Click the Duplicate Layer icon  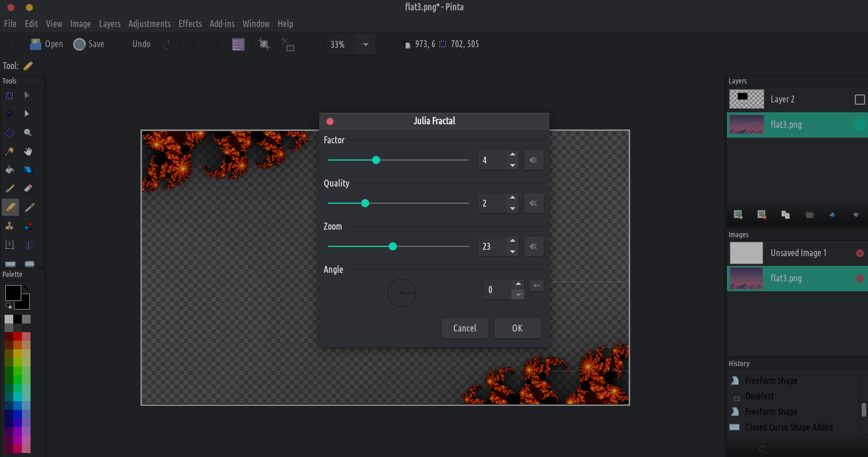coord(785,215)
